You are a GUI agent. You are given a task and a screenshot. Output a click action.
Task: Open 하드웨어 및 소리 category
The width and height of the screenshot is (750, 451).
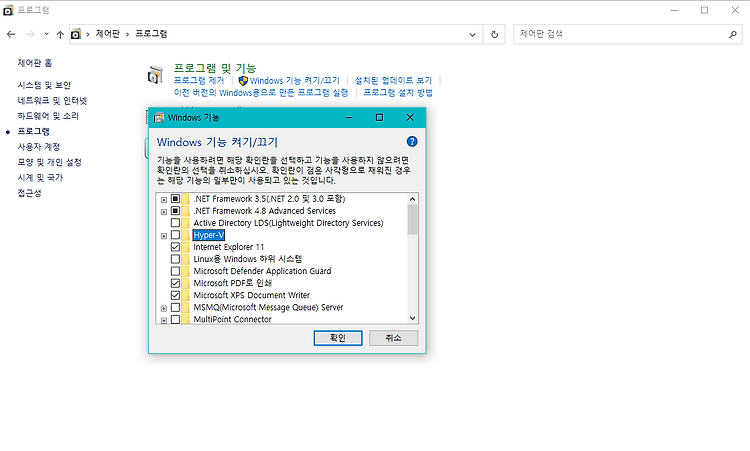pos(48,116)
